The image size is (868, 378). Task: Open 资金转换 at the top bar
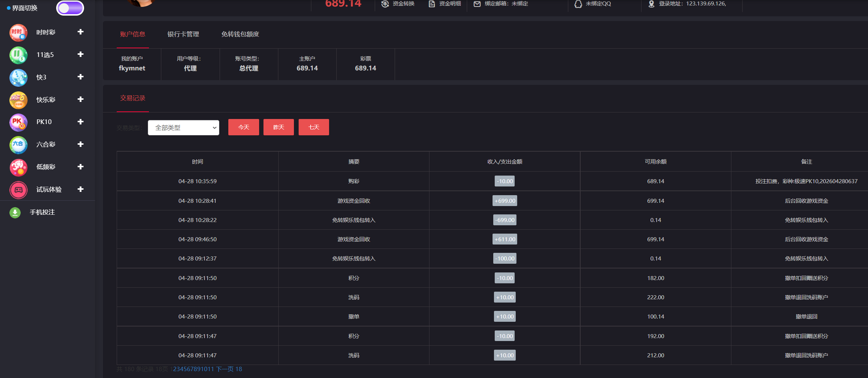tap(398, 4)
